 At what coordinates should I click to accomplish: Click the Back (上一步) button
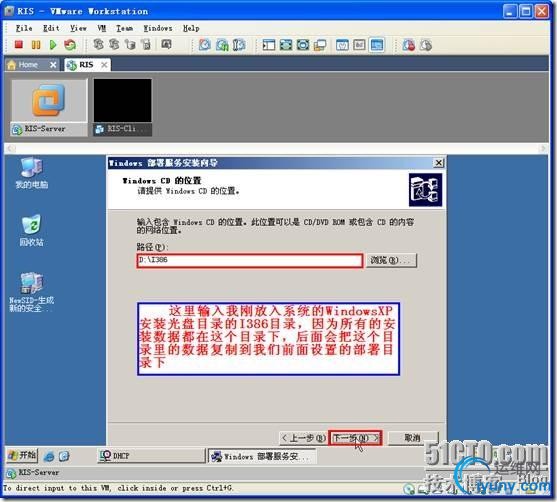click(x=304, y=438)
